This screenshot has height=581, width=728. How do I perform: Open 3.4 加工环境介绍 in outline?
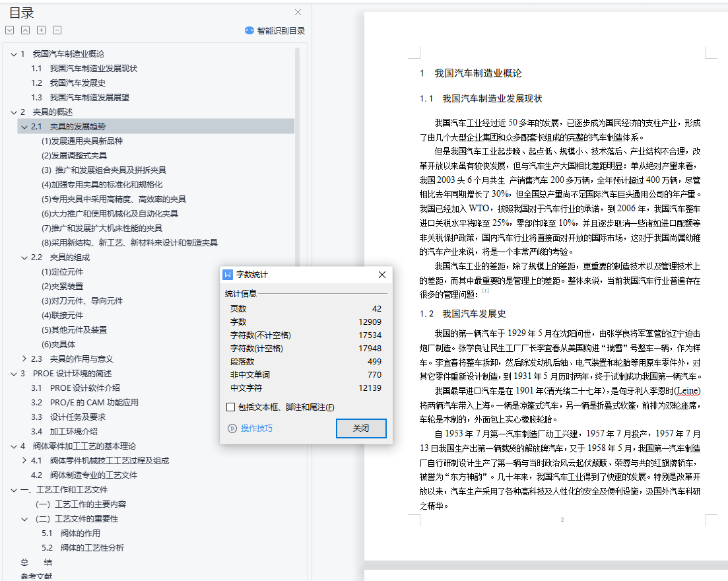click(64, 431)
